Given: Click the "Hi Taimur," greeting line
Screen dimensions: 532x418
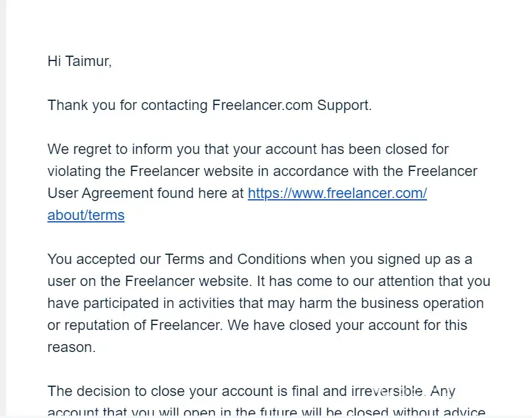Looking at the screenshot, I should tap(79, 61).
